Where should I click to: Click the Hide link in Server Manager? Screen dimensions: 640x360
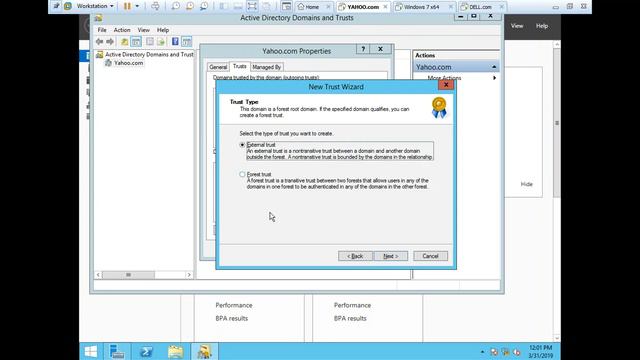pos(527,184)
